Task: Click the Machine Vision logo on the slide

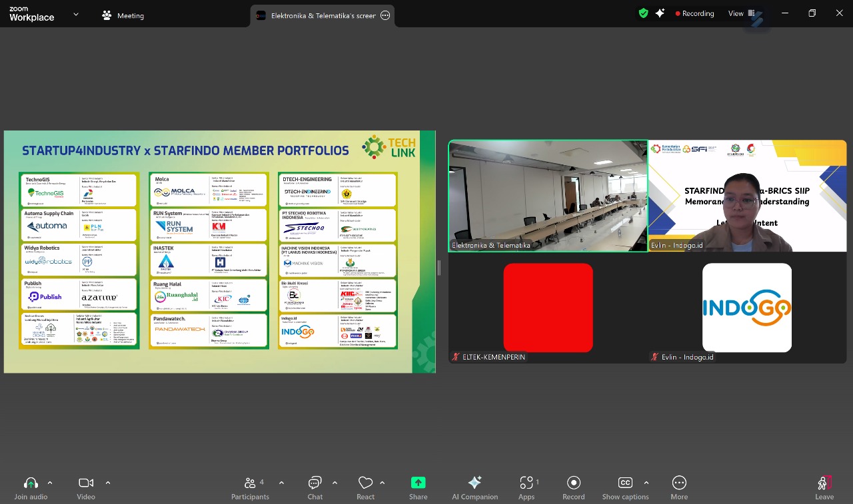Action: pos(304,264)
